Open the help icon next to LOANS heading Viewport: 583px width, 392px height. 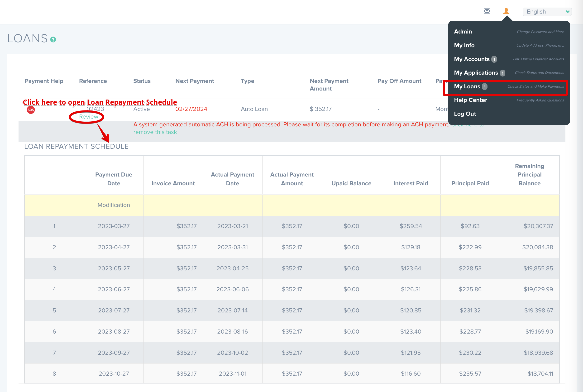tap(53, 39)
